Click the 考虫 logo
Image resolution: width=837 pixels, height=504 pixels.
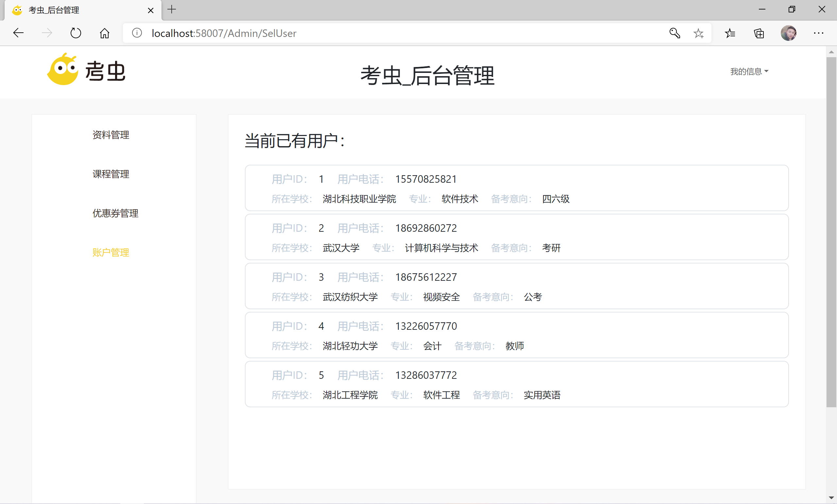point(86,70)
